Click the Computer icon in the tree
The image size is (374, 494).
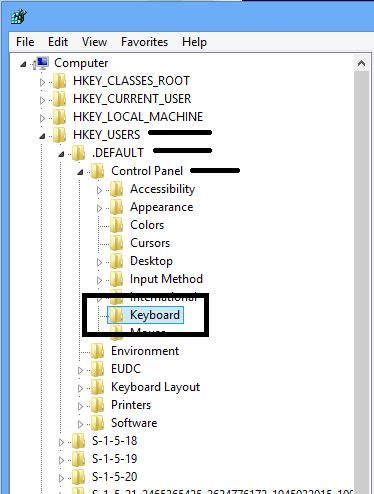[x=42, y=63]
